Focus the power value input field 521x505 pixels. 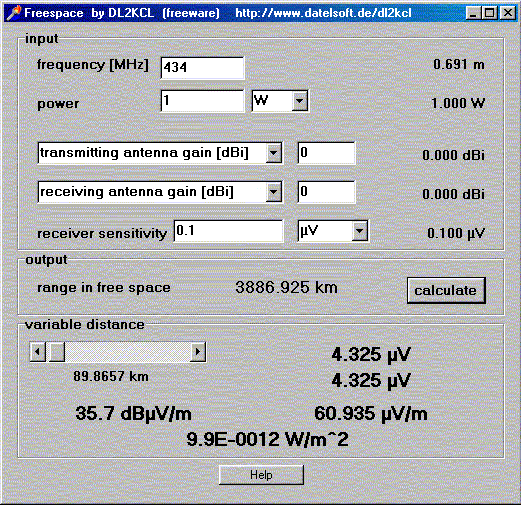pos(202,101)
